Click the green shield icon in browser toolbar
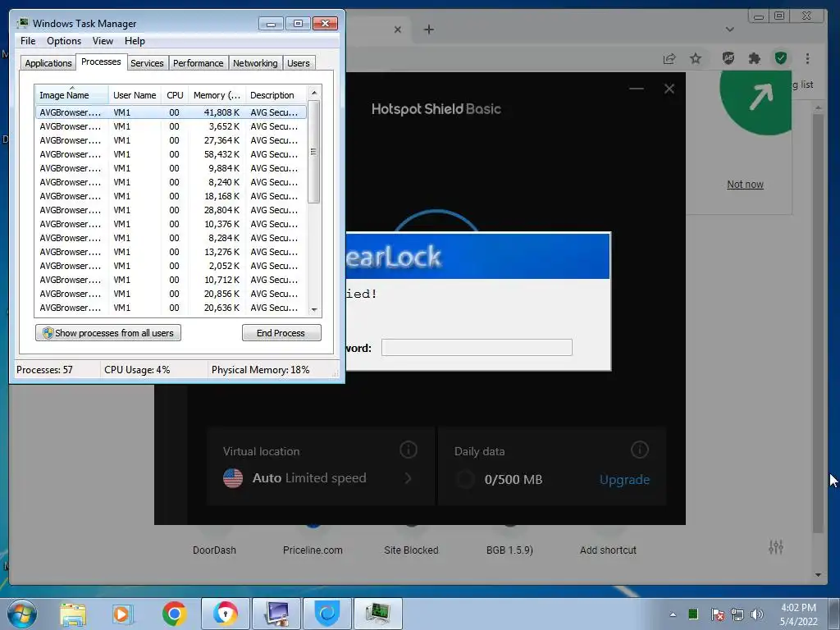840x630 pixels. tap(781, 58)
